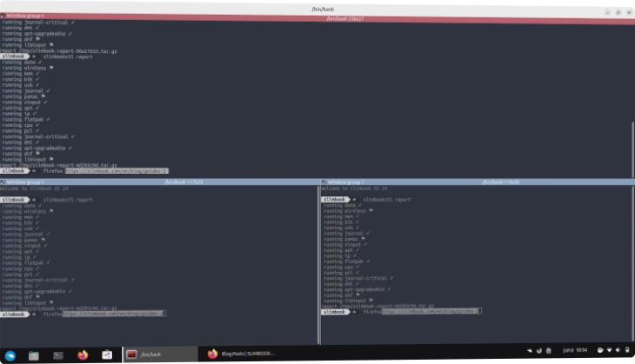Click 'running wireless' line in top pane
Image resolution: width=635 pixels, height=364 pixels.
[x=28, y=68]
